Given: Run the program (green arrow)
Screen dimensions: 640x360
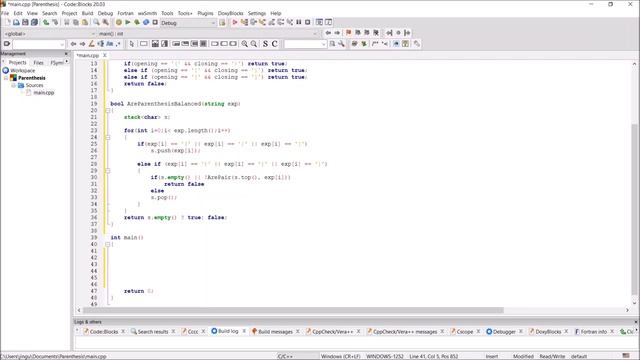Looking at the screenshot, I should [x=128, y=22].
